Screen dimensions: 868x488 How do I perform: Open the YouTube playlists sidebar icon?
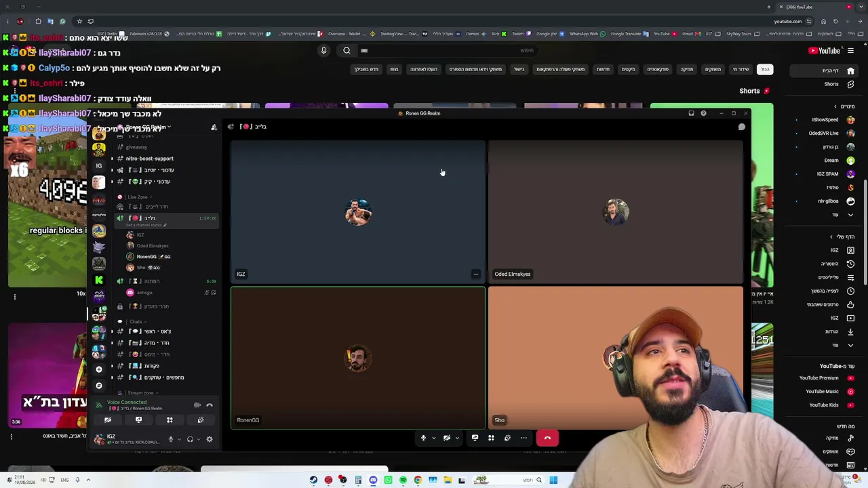(x=850, y=277)
